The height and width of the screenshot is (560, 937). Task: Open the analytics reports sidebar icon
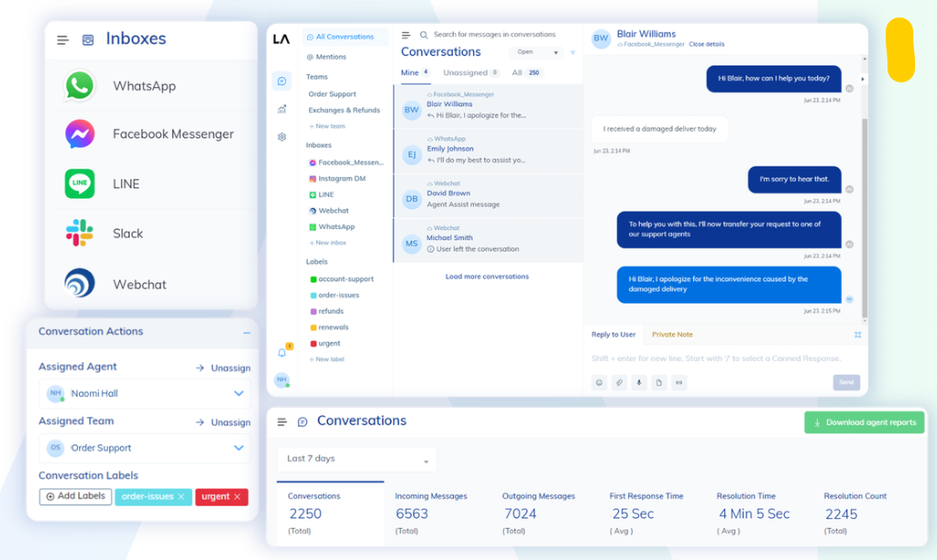coord(281,108)
